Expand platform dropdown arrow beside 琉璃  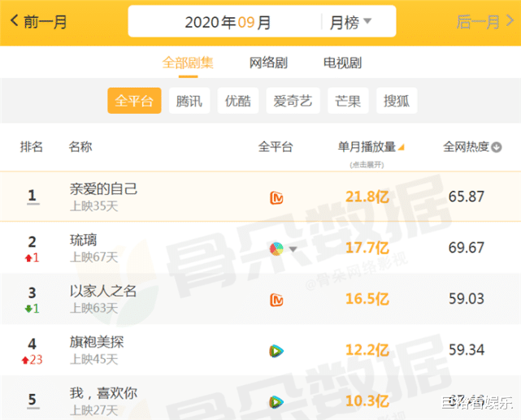(293, 249)
